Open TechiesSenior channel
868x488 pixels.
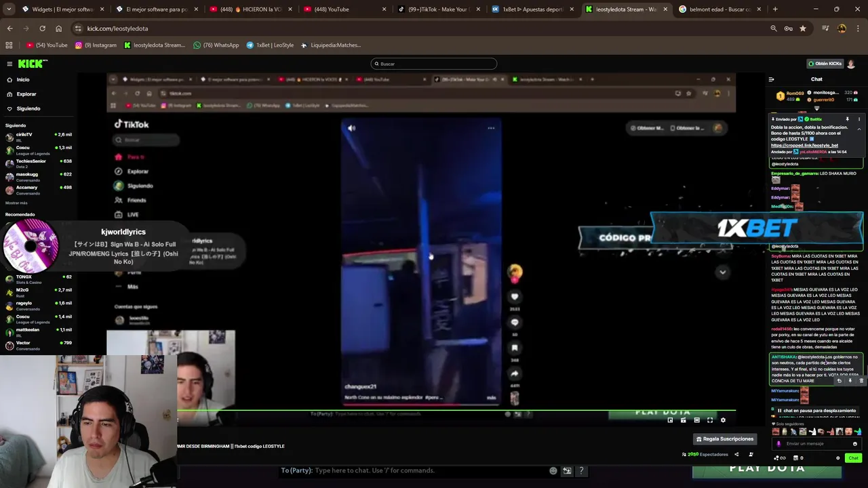pos(39,163)
